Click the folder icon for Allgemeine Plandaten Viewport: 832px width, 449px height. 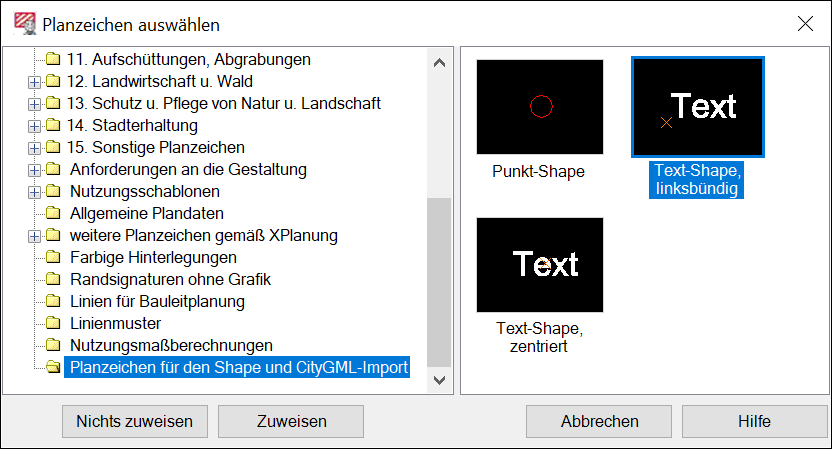(53, 214)
